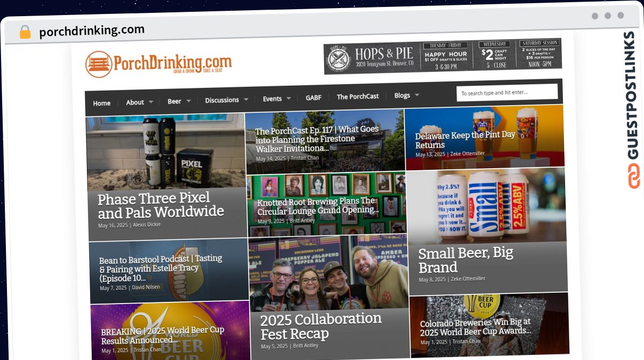Click the May 13, 2025 date

click(x=430, y=155)
